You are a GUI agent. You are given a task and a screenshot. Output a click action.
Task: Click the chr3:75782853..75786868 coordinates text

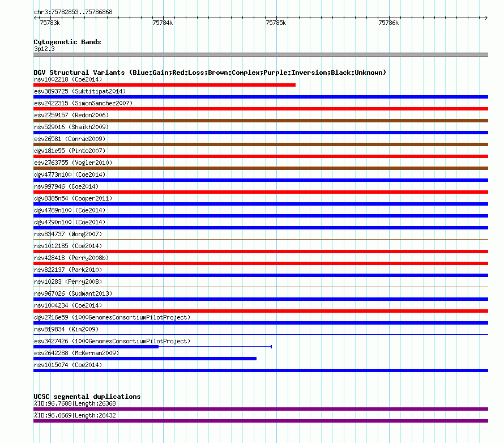coord(73,12)
